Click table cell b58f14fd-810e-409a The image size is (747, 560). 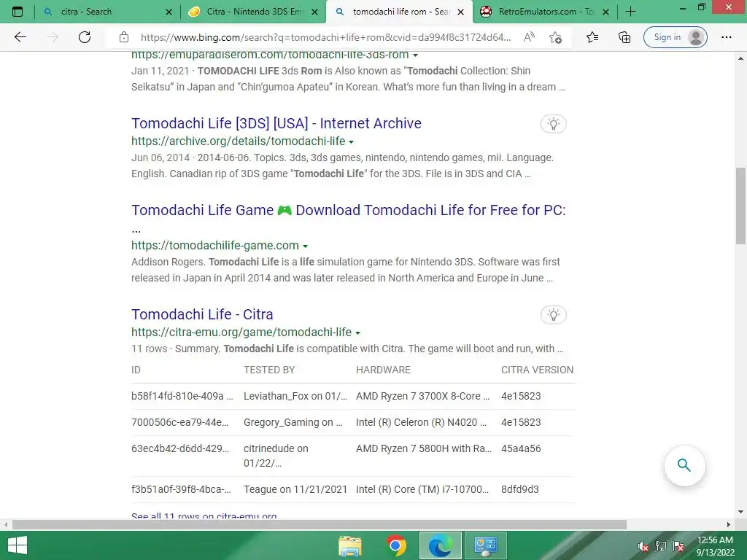tap(182, 396)
